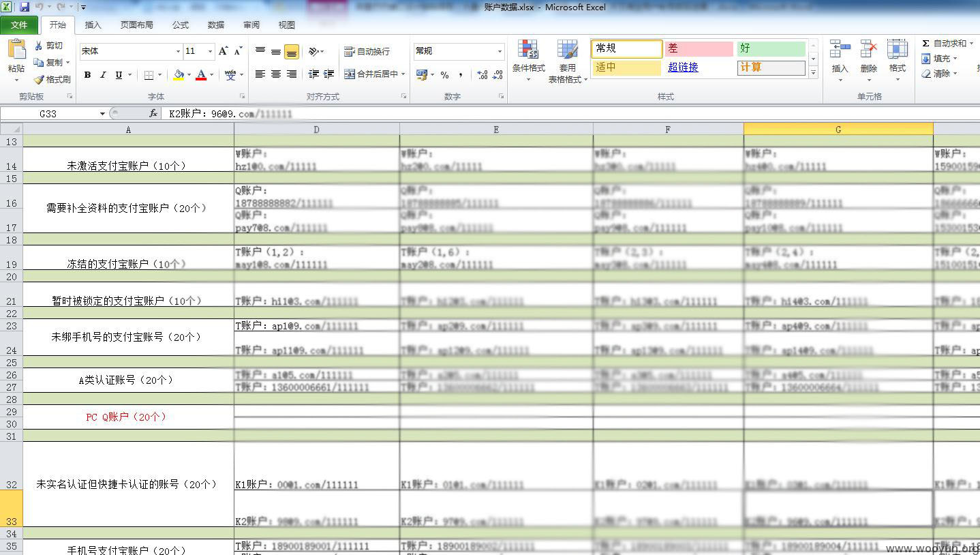This screenshot has height=555, width=980.
Task: Switch to 数据 (Data) tab
Action: coord(215,25)
